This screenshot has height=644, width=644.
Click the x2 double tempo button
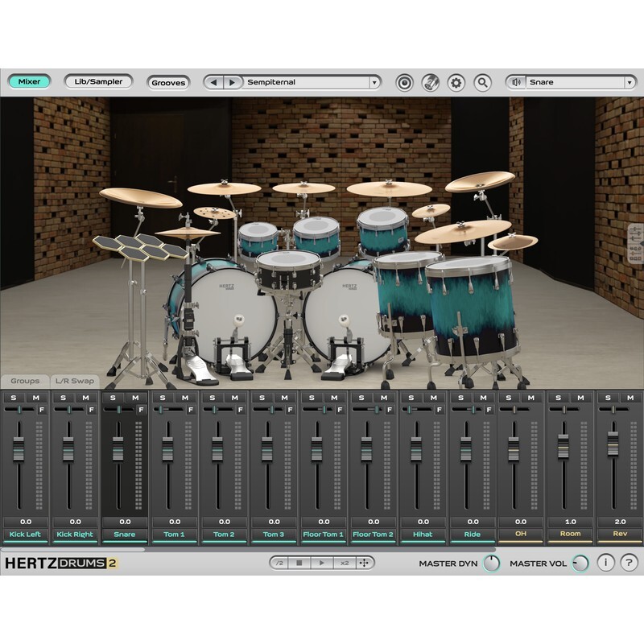(x=343, y=563)
